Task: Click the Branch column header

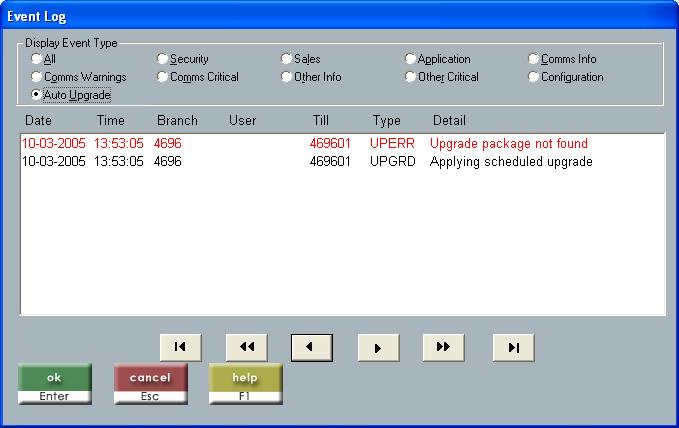Action: click(x=177, y=120)
